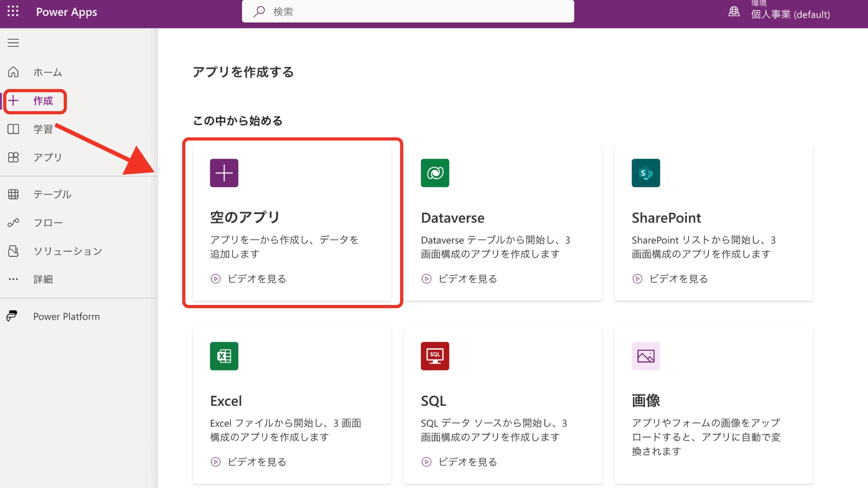868x488 pixels.
Task: Select the red SQL database icon
Action: pyautogui.click(x=434, y=356)
